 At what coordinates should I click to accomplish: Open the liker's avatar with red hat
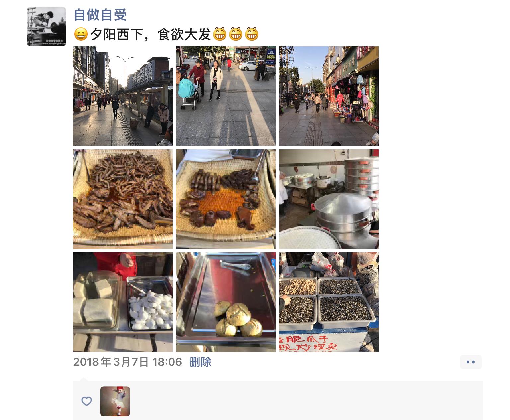[115, 401]
